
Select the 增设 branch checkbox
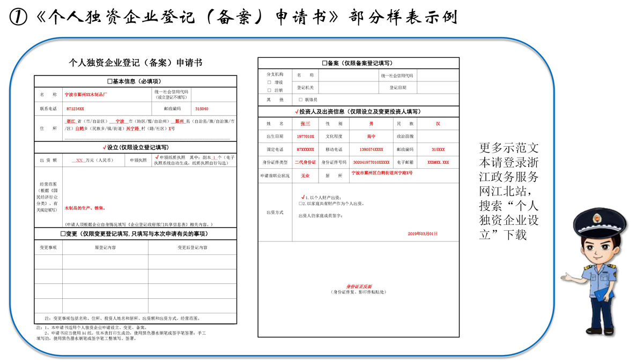coord(269,83)
